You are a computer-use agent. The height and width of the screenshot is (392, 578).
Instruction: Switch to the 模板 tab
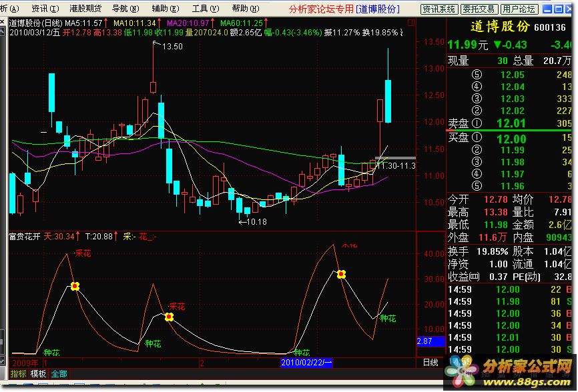[x=38, y=373]
